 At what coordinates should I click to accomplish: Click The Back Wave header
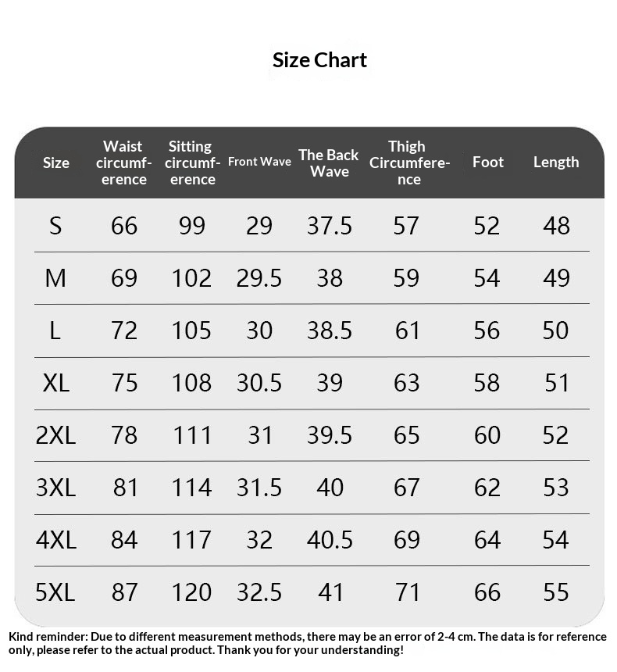[329, 163]
